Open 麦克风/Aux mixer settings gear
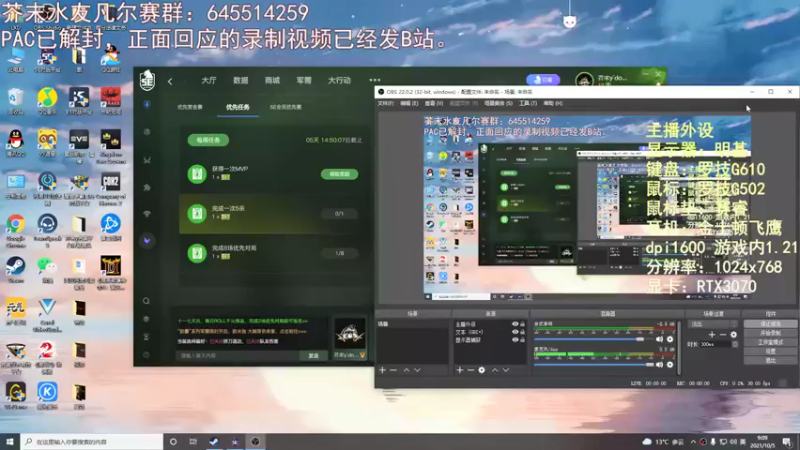This screenshot has width=800, height=450. tap(670, 364)
